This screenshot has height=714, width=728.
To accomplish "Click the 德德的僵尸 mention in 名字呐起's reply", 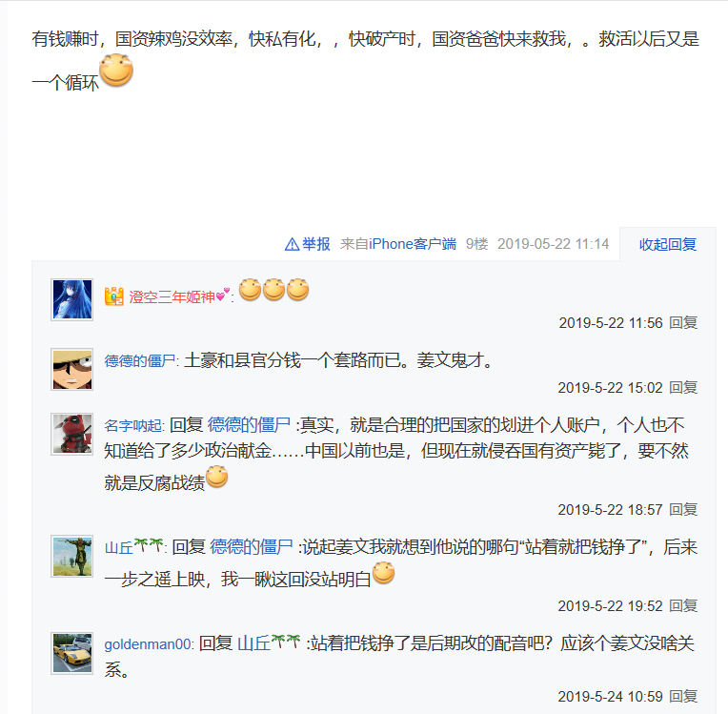I will pos(249,425).
